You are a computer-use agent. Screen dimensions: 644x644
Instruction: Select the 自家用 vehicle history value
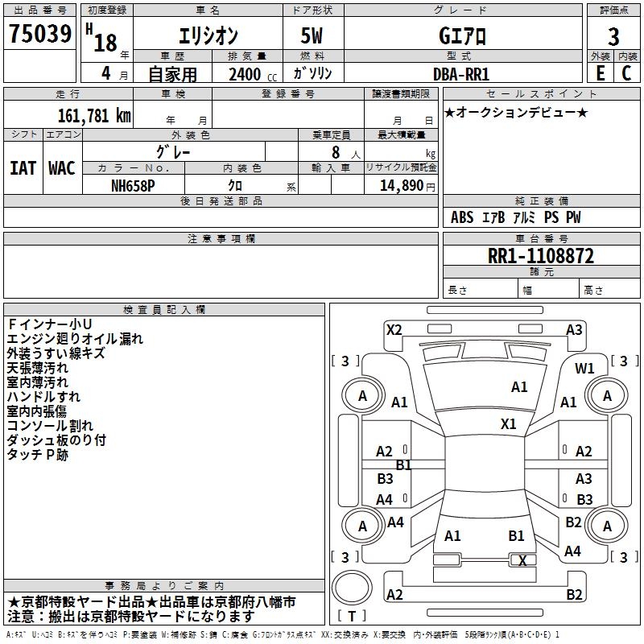tap(172, 74)
